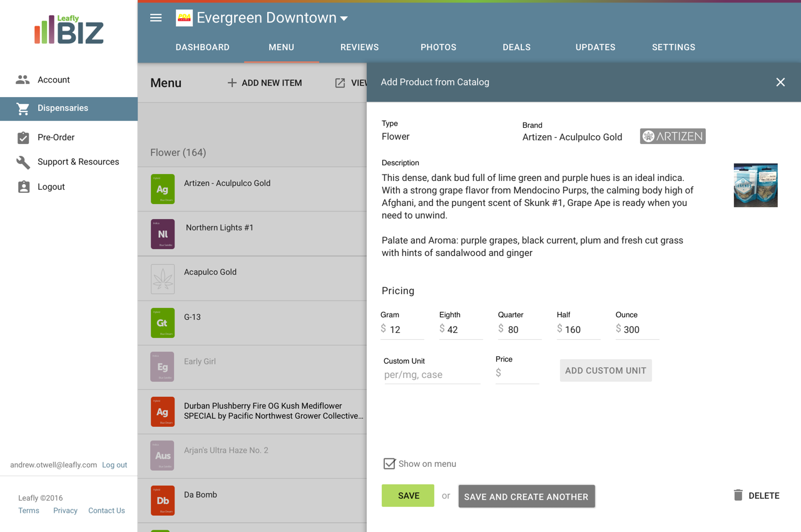Click the product photo thumbnail
Image resolution: width=801 pixels, height=532 pixels.
tap(755, 185)
